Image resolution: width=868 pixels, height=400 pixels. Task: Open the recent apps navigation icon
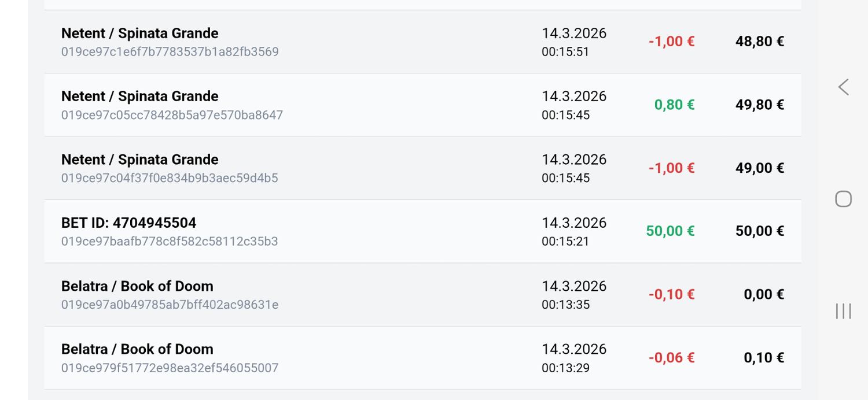tap(843, 311)
